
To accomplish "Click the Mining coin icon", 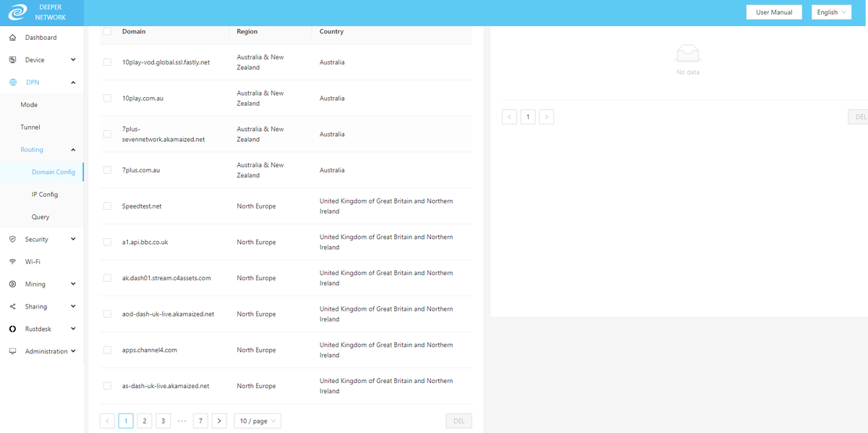I will (x=12, y=285).
